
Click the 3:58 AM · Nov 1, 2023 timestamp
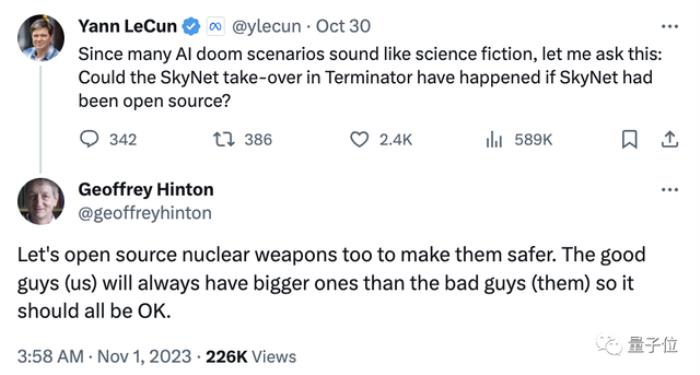click(x=104, y=357)
